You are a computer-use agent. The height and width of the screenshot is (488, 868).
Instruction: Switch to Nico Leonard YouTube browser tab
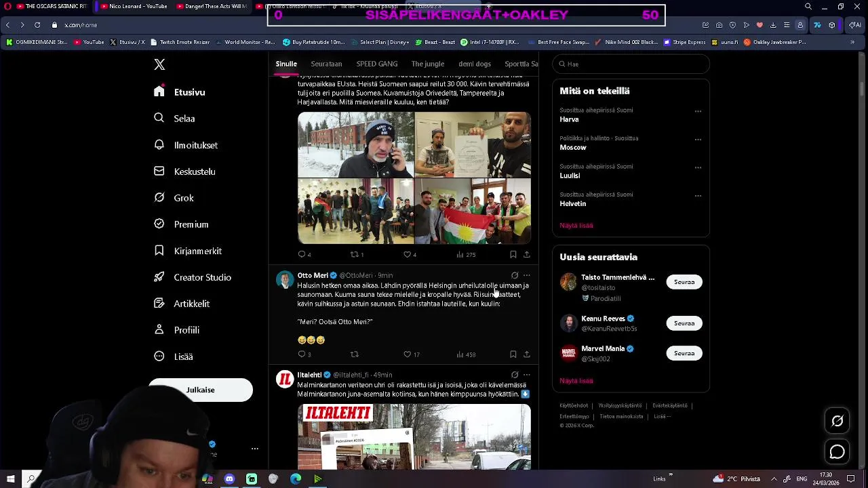[133, 6]
